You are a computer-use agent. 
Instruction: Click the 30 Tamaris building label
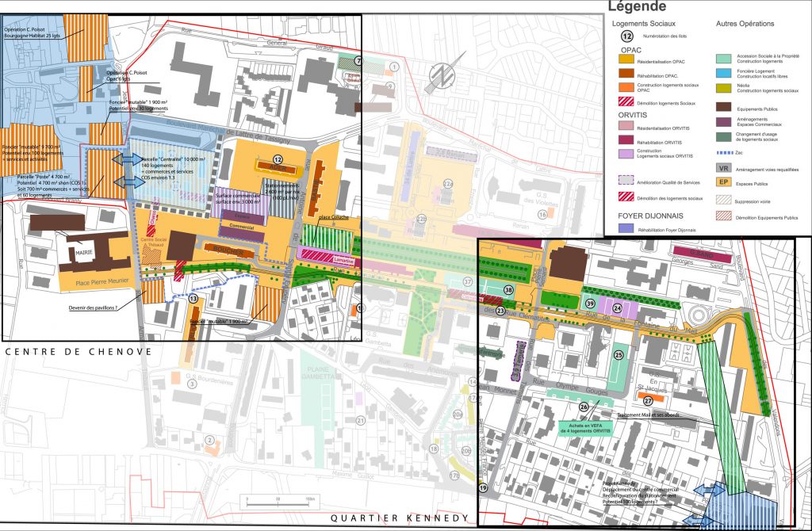(x=520, y=361)
